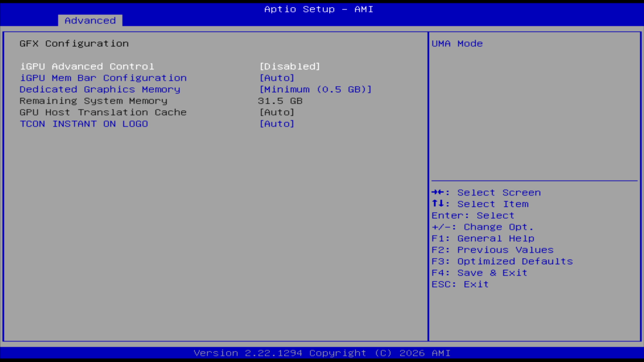Click the ESC: Exit hint

point(460,285)
